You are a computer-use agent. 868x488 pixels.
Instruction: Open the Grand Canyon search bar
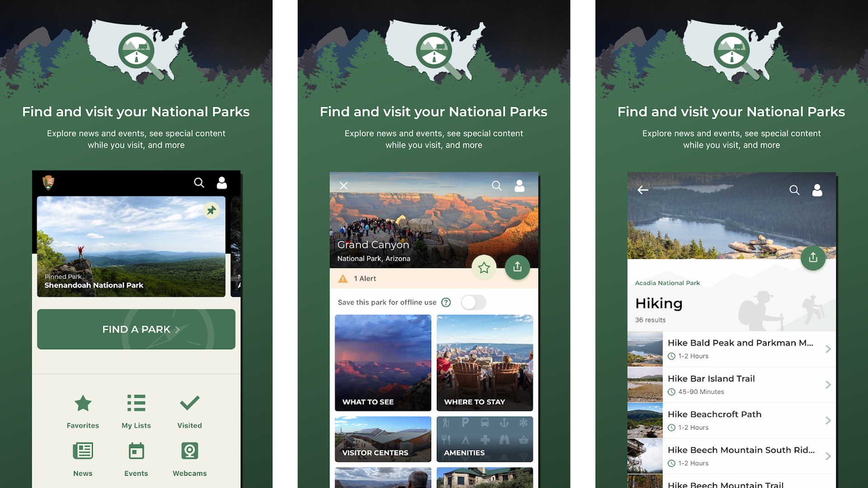point(496,185)
